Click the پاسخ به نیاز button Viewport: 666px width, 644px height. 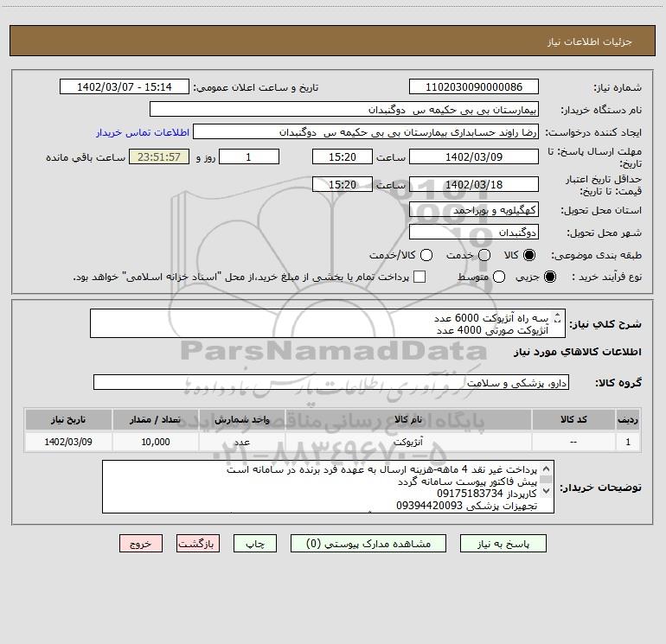coord(503,544)
